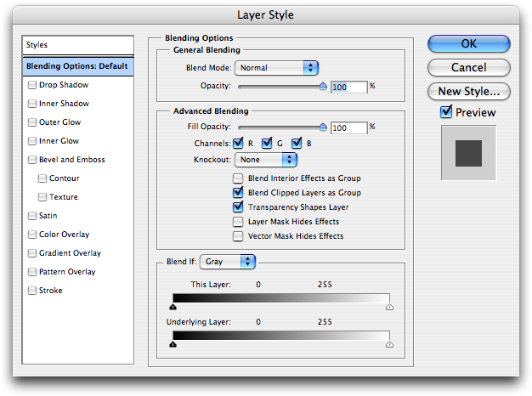Check Blend Interior Effects as Group

(x=238, y=178)
